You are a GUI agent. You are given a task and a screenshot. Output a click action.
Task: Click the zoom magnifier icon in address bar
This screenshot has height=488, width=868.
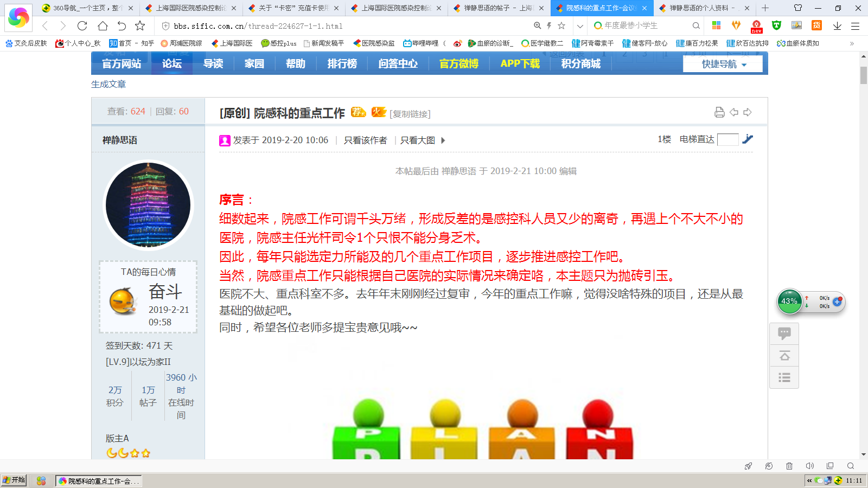tap(536, 25)
